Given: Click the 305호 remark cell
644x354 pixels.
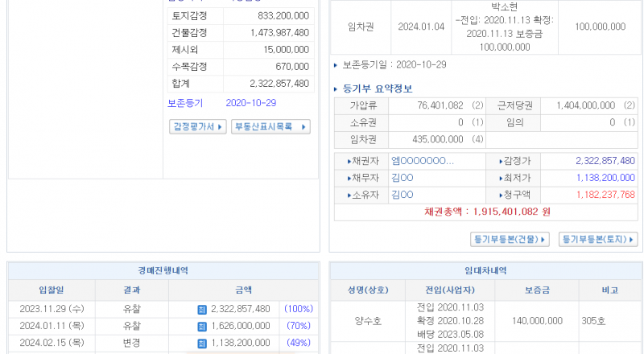Looking at the screenshot, I should [x=610, y=321].
